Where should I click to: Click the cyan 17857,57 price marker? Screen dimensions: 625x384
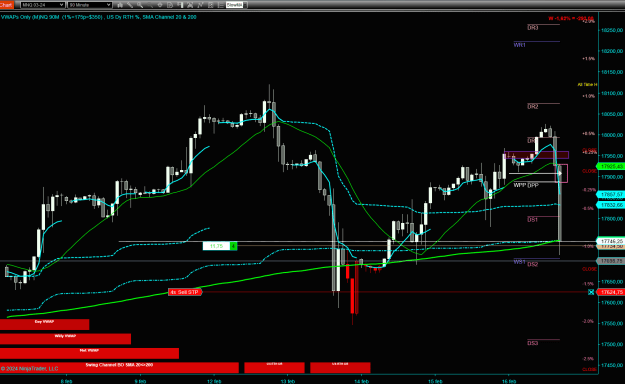coord(611,195)
